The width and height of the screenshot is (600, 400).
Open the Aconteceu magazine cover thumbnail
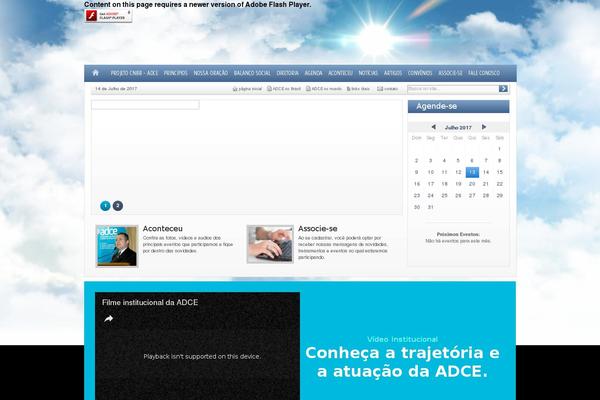click(x=117, y=246)
